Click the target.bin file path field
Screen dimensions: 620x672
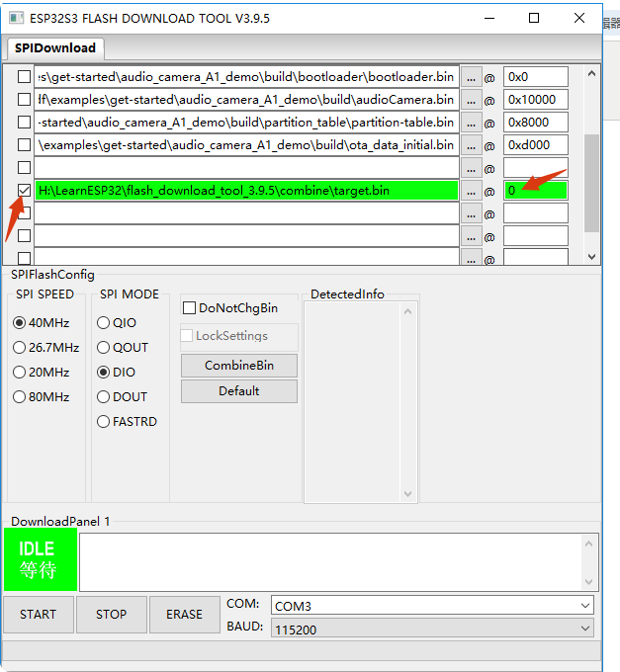[x=246, y=191]
